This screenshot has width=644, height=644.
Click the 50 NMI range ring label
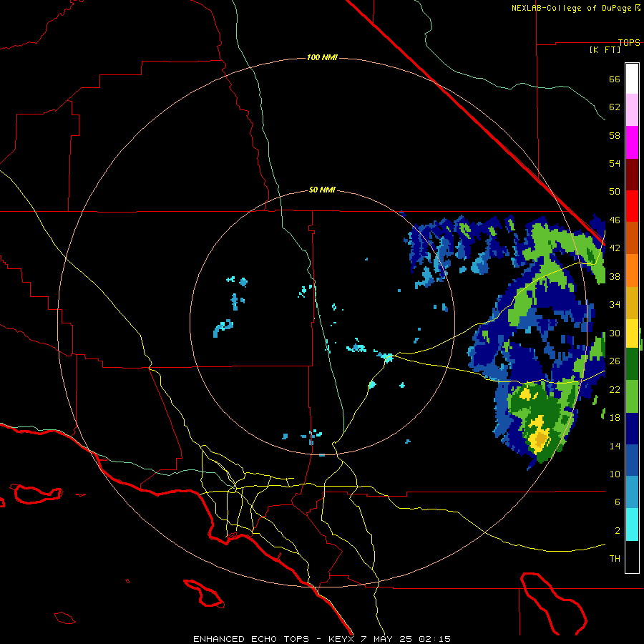[x=322, y=190]
